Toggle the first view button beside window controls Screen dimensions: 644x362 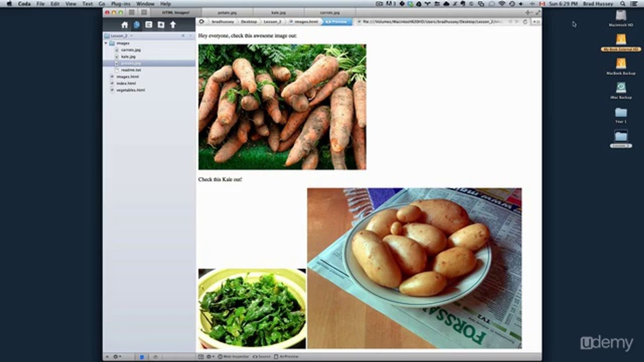132,12
